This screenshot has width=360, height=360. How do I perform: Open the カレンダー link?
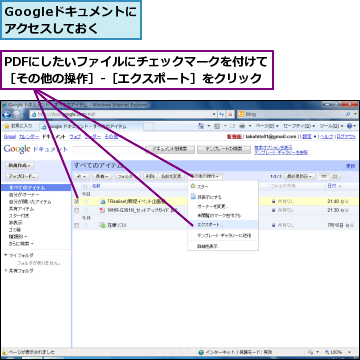point(29,137)
